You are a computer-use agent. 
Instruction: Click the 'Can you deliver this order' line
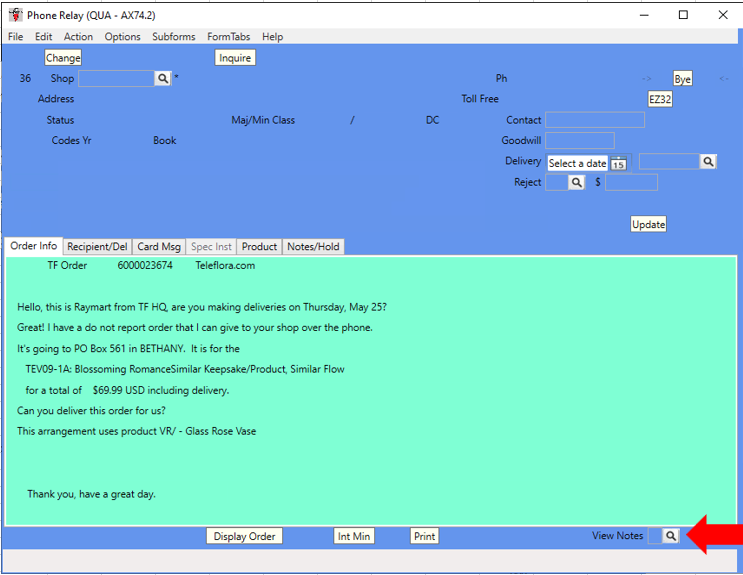91,411
